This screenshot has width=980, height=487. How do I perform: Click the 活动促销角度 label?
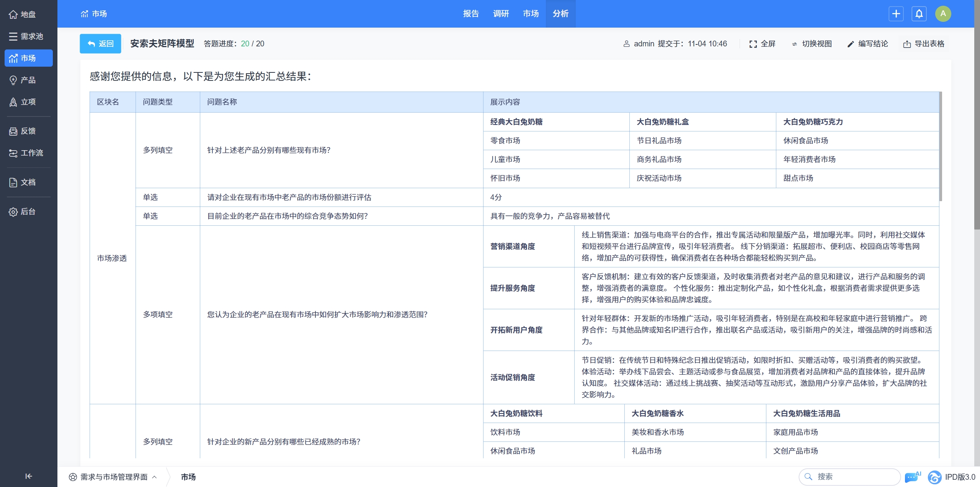pos(513,377)
